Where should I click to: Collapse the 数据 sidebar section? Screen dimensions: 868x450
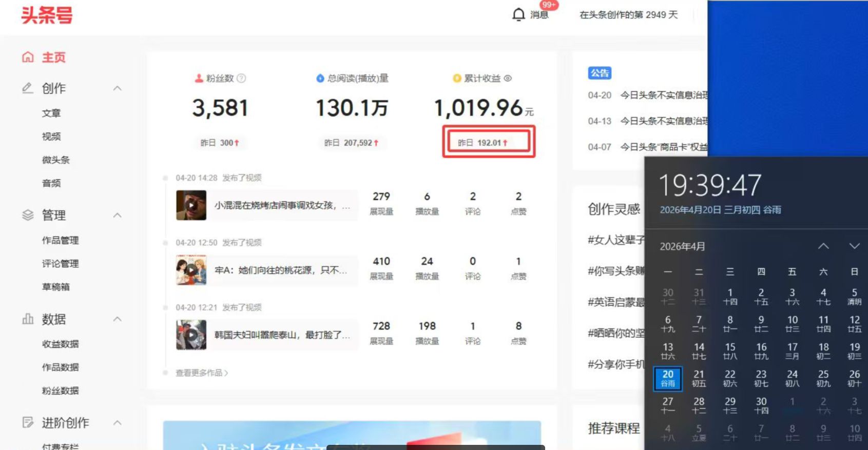click(x=117, y=319)
